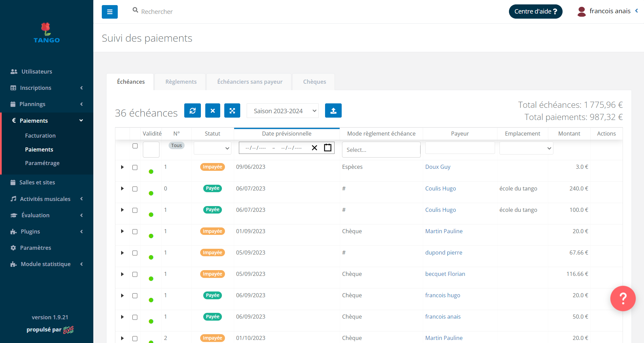Click the Évaluation graduation cap icon
This screenshot has height=343, width=644.
[14, 215]
